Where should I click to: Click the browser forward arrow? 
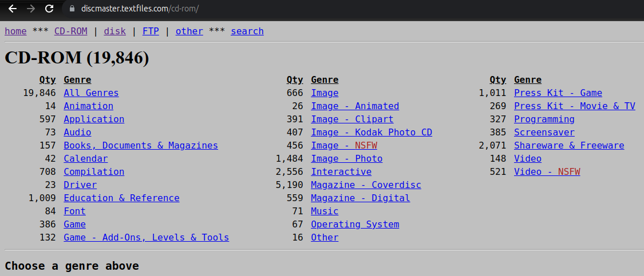pyautogui.click(x=31, y=9)
